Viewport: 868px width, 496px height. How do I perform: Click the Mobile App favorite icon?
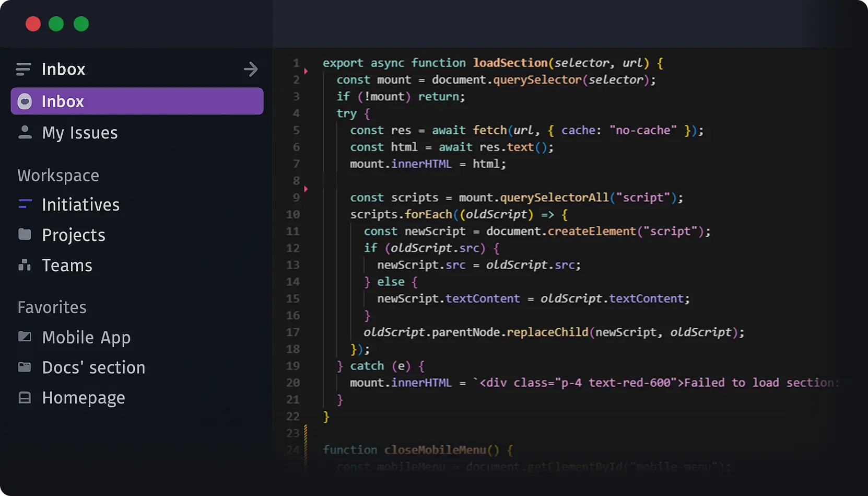(25, 337)
